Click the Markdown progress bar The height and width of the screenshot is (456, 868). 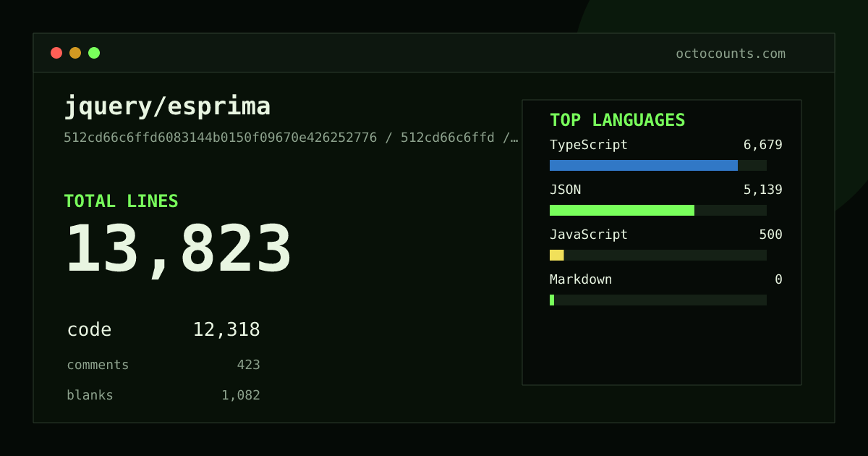[658, 300]
